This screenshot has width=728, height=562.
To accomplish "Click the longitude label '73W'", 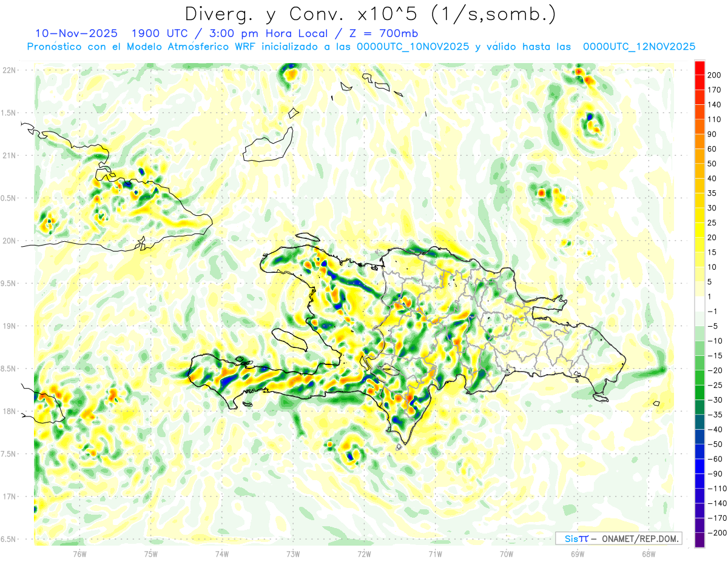I will click(x=293, y=554).
